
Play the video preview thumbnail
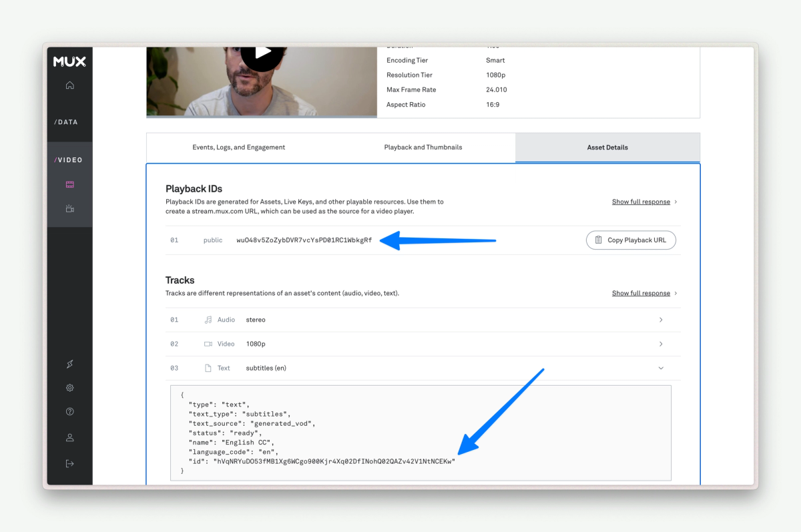263,51
